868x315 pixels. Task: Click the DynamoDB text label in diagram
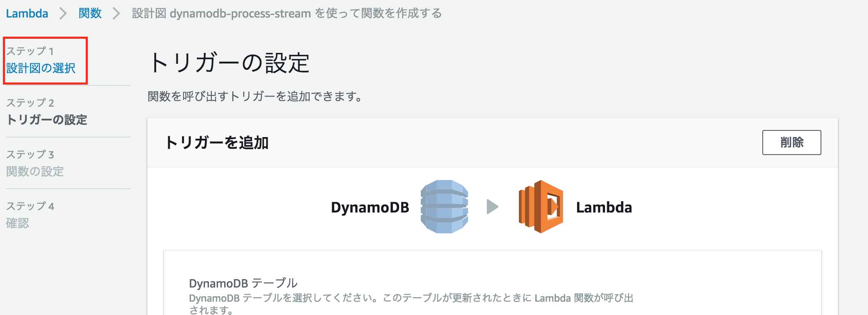[x=370, y=207]
